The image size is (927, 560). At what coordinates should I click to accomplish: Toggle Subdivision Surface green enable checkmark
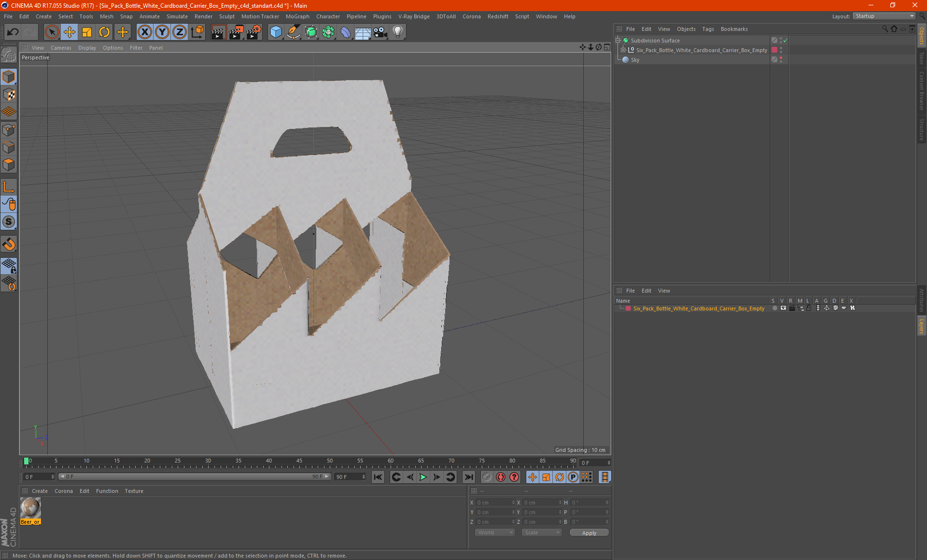pyautogui.click(x=786, y=41)
